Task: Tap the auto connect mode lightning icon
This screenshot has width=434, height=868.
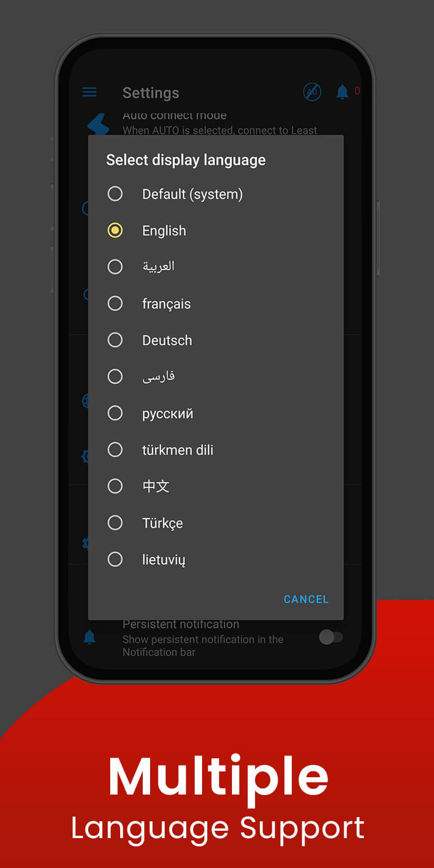Action: tap(99, 125)
